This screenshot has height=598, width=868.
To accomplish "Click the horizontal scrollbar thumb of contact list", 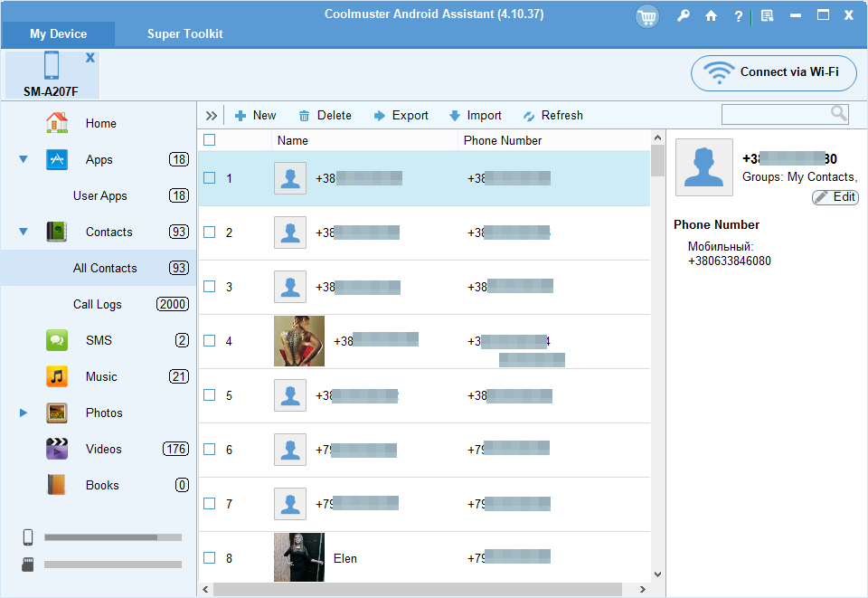I will 418,589.
